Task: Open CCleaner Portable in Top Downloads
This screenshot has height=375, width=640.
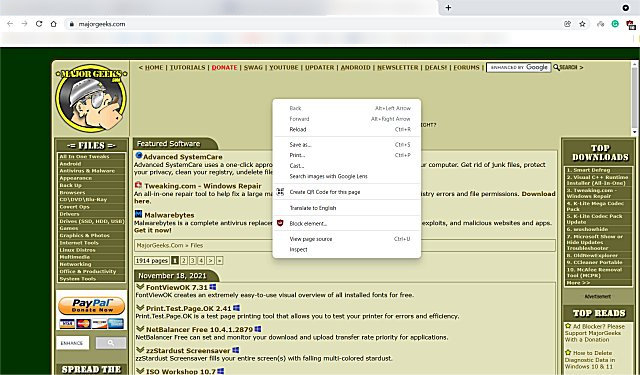Action: 594,262
